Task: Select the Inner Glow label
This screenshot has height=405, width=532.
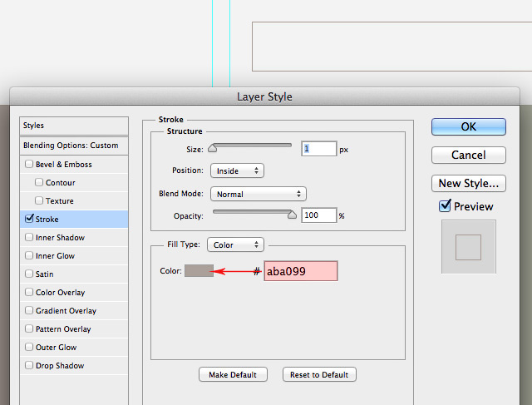Action: (55, 256)
